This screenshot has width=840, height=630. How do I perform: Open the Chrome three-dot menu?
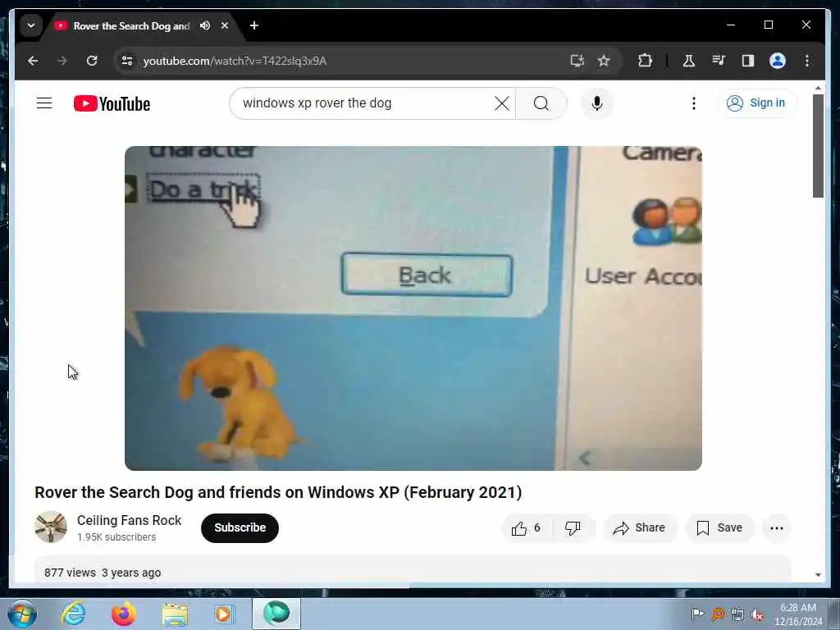[x=807, y=61]
